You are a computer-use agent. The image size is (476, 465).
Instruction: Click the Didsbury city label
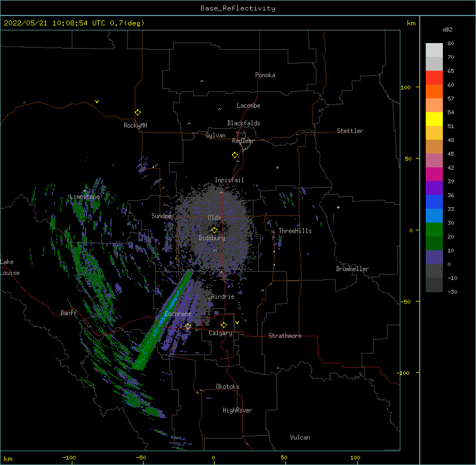click(211, 238)
